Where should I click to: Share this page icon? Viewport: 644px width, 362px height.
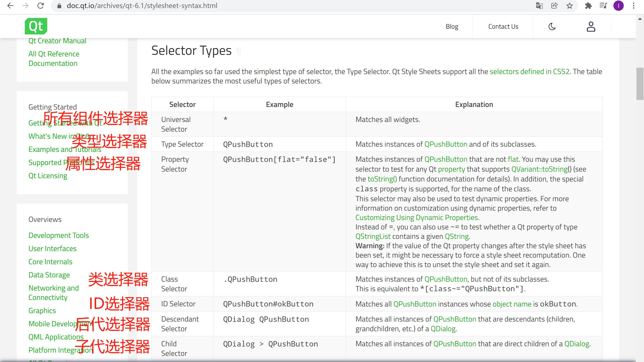coord(554,5)
